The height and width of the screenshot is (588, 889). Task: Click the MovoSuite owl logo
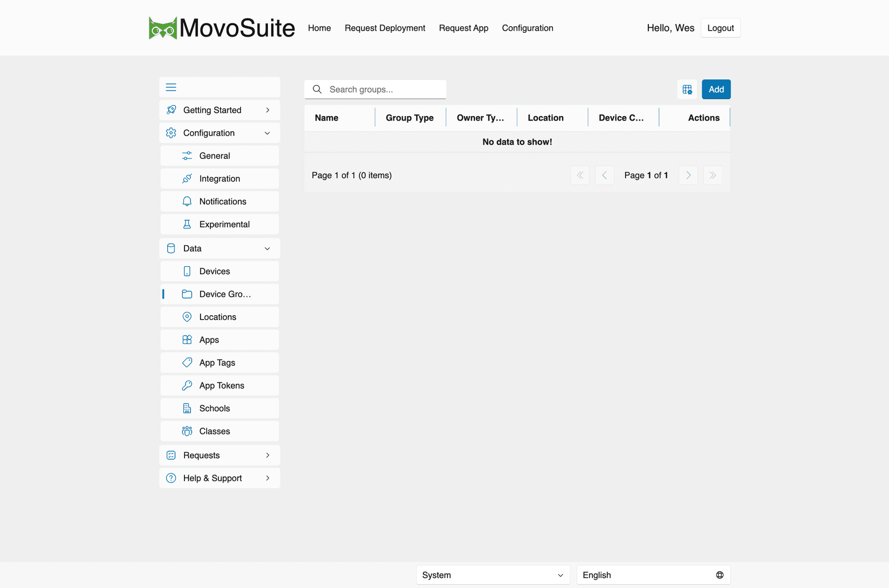(x=163, y=28)
